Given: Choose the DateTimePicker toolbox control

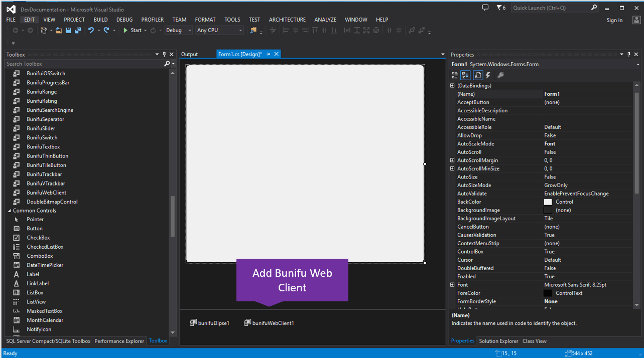Looking at the screenshot, I should [x=45, y=265].
